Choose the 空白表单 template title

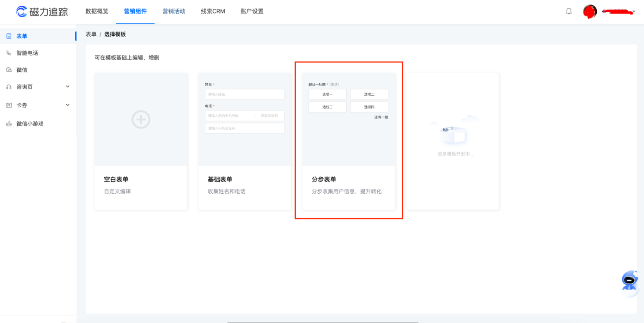click(116, 179)
